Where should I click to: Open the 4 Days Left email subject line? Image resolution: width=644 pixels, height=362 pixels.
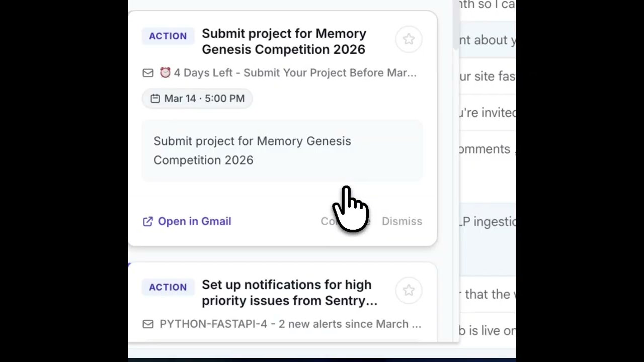pos(295,73)
